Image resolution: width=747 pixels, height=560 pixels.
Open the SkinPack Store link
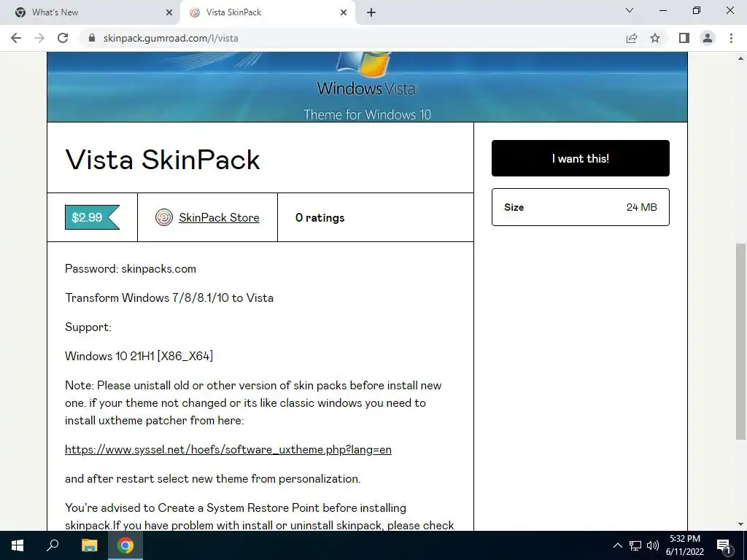pos(219,217)
